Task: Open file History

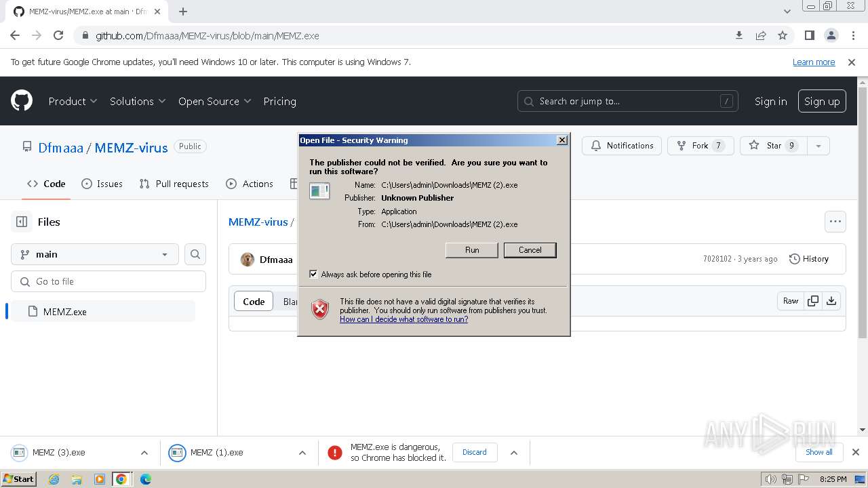Action: click(x=809, y=259)
